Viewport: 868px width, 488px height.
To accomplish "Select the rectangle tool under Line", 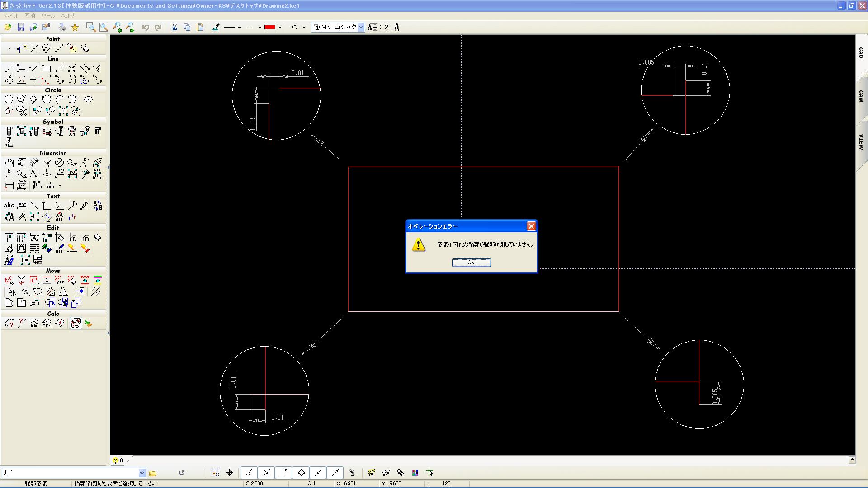I will pos(47,69).
